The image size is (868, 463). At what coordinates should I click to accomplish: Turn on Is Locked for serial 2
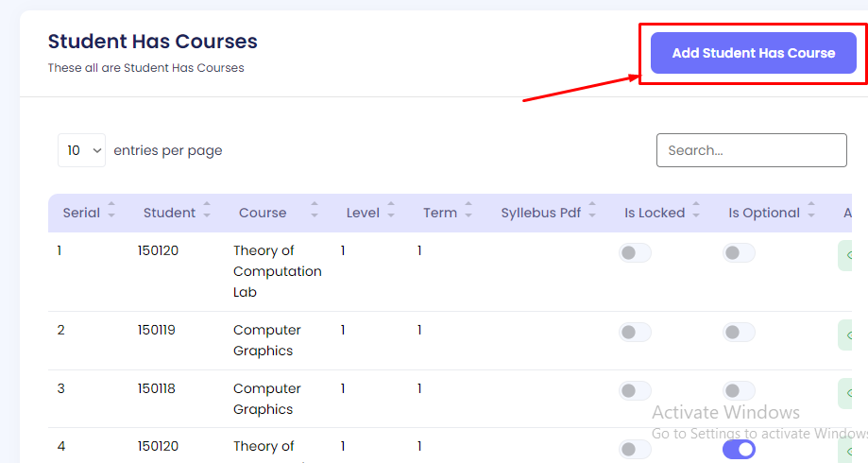[635, 332]
